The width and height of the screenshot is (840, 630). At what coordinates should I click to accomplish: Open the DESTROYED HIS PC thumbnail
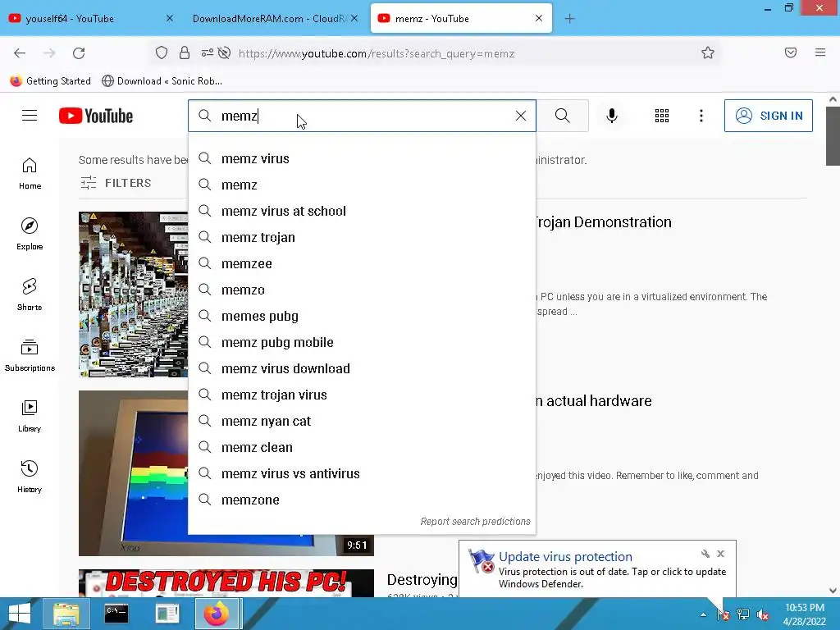(x=226, y=583)
